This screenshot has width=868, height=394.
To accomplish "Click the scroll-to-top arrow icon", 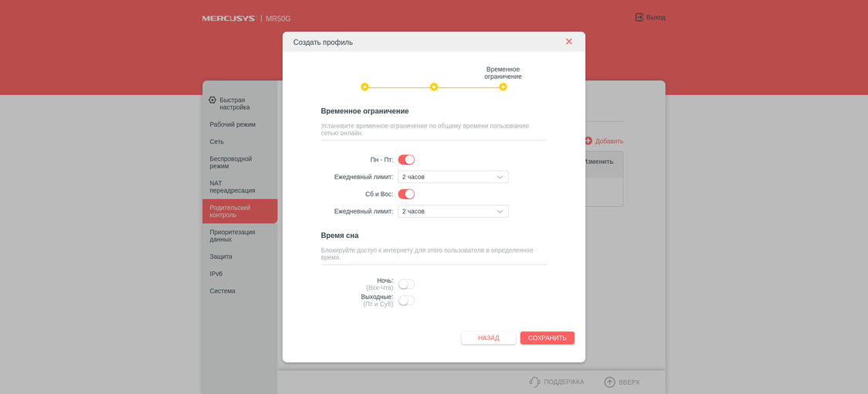I will click(x=609, y=382).
